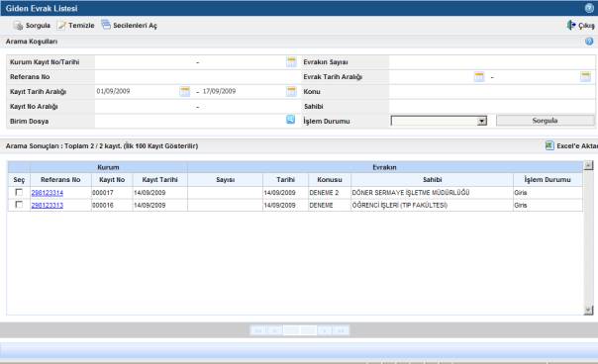The width and height of the screenshot is (598, 364).
Task: Open calendar for Kayıt Tarih Aralığı end date
Action: coord(291,91)
